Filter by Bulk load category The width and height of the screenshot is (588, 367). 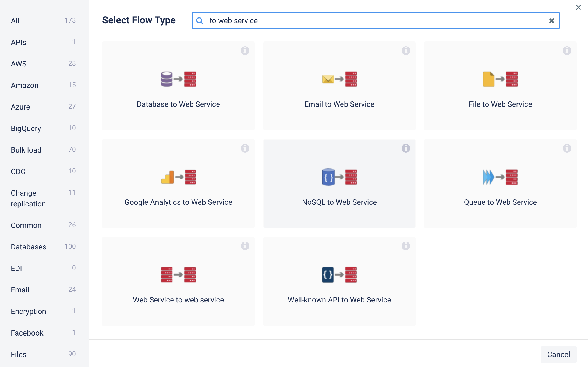[26, 150]
